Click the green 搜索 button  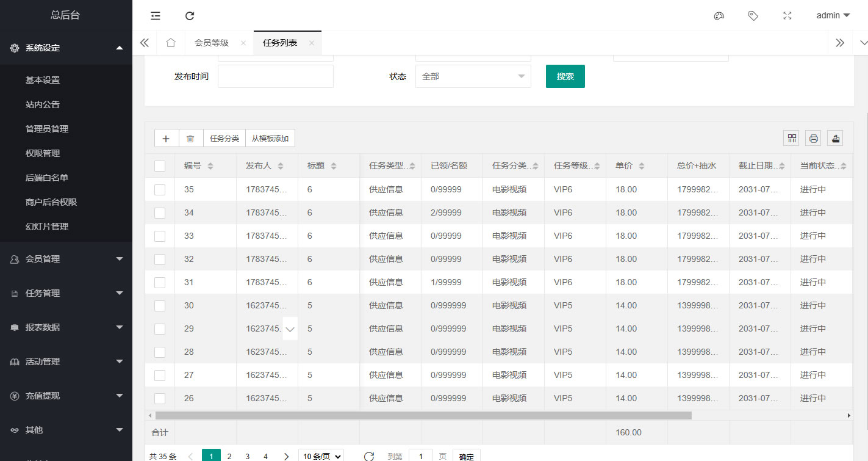[565, 76]
